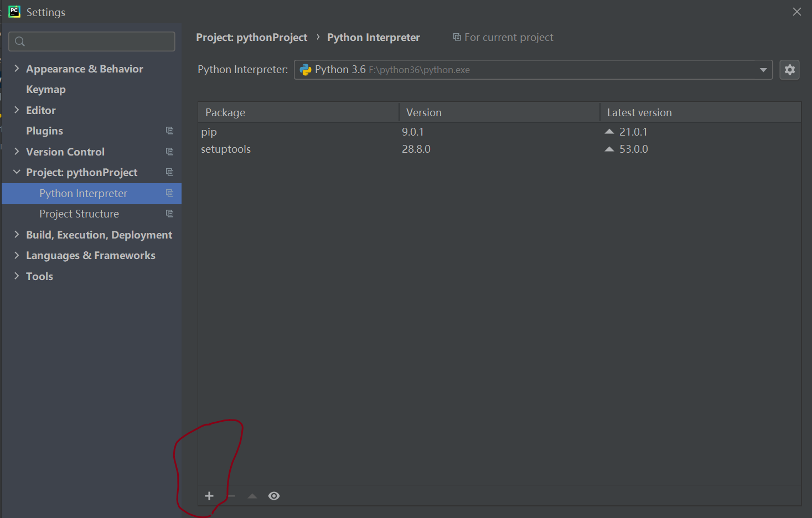This screenshot has height=518, width=812.
Task: Click upgrade arrow next to setuptools 53.0.0
Action: click(x=609, y=149)
